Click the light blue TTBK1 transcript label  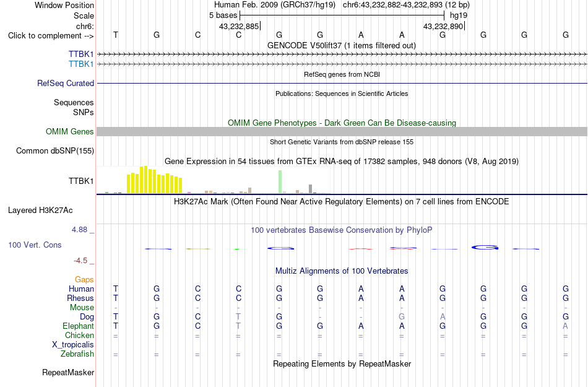point(81,64)
